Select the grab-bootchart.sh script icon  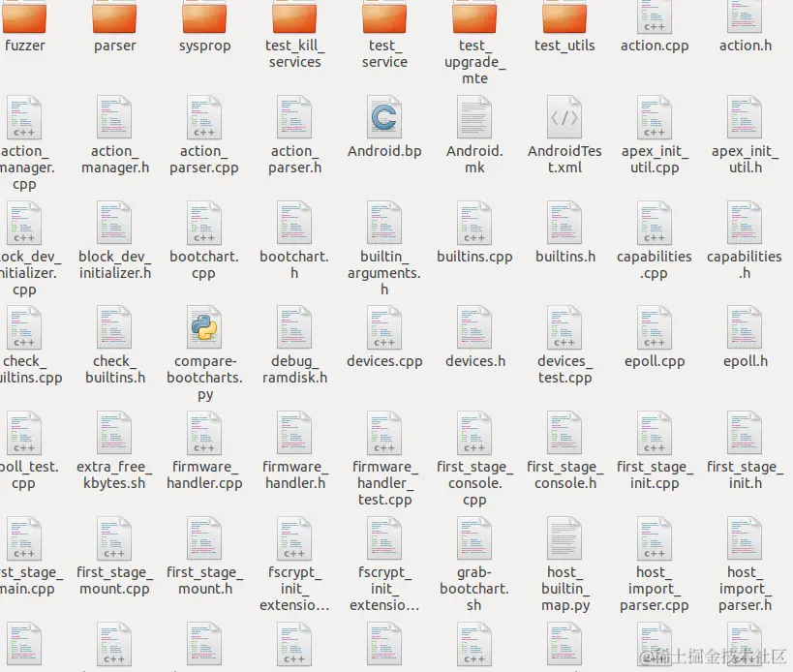[x=474, y=538]
